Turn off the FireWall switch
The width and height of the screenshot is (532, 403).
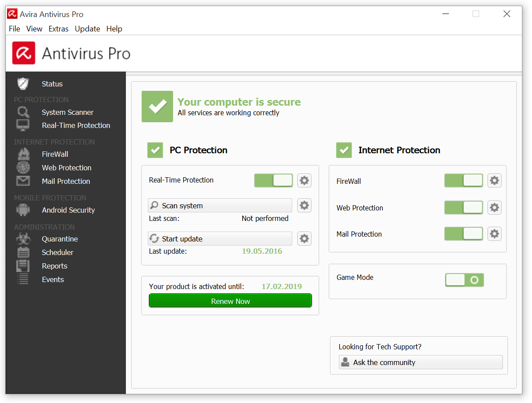point(463,180)
